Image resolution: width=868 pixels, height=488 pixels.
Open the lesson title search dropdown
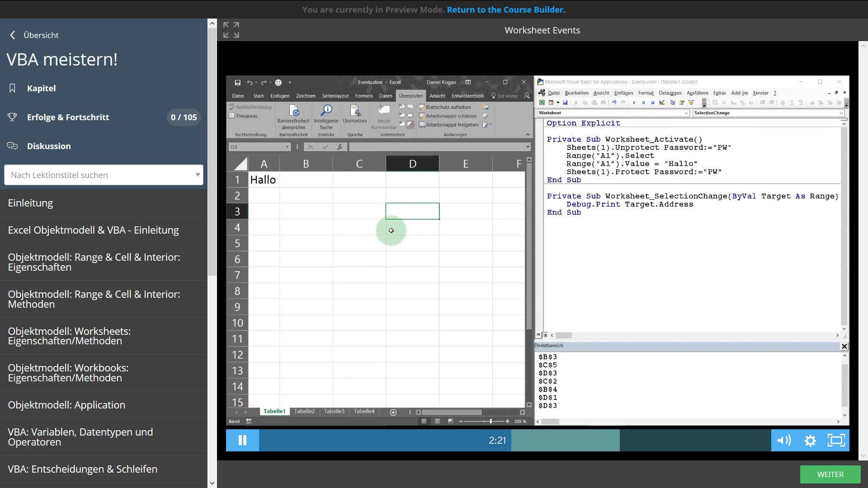pos(198,175)
